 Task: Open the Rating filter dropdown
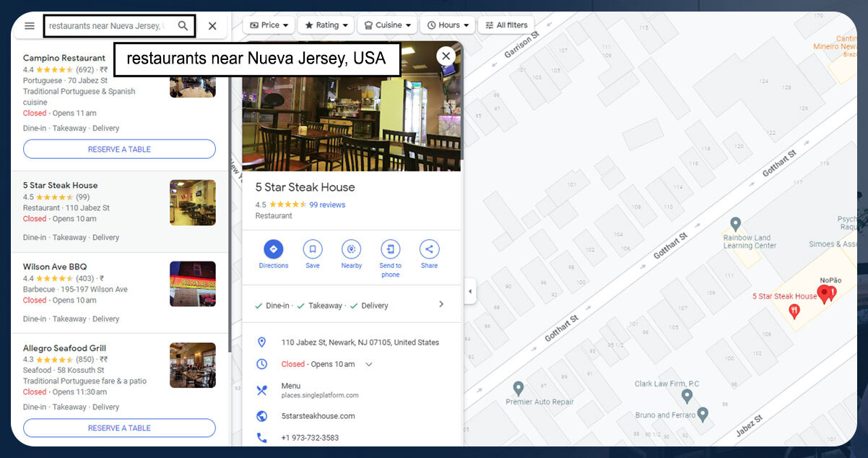pyautogui.click(x=326, y=25)
